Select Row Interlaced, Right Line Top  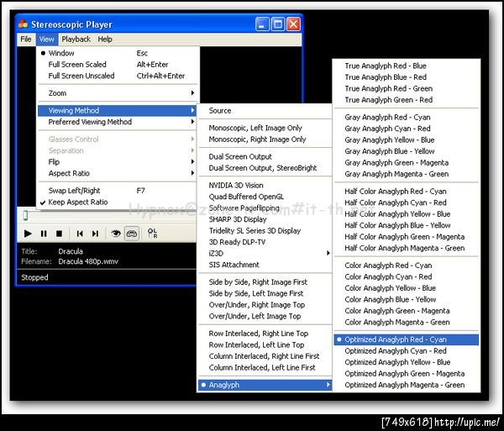click(x=265, y=334)
